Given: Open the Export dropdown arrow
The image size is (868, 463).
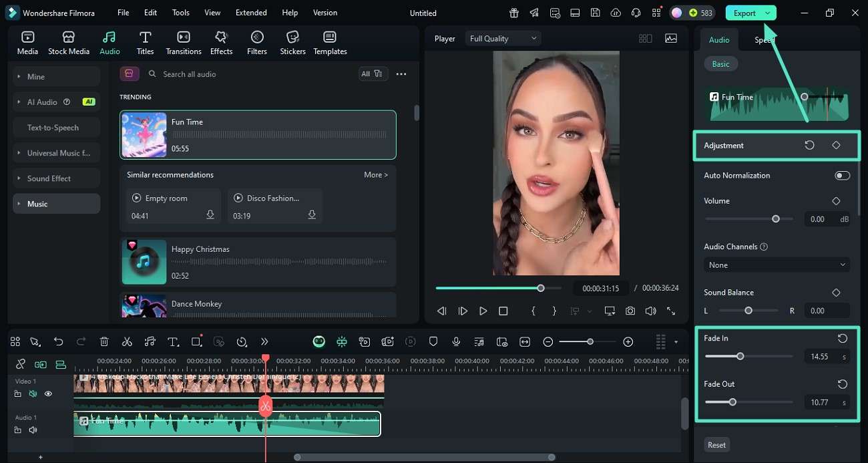Looking at the screenshot, I should [x=768, y=13].
